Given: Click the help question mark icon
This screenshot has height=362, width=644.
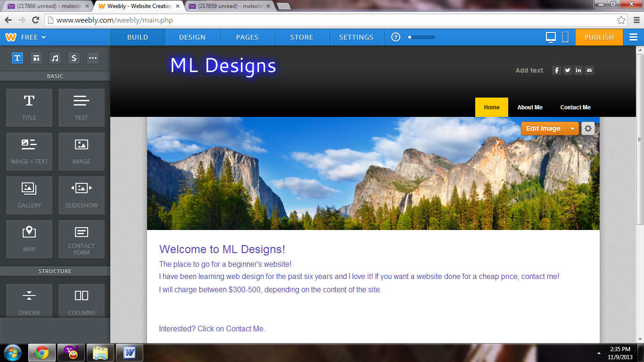Looking at the screenshot, I should (396, 37).
